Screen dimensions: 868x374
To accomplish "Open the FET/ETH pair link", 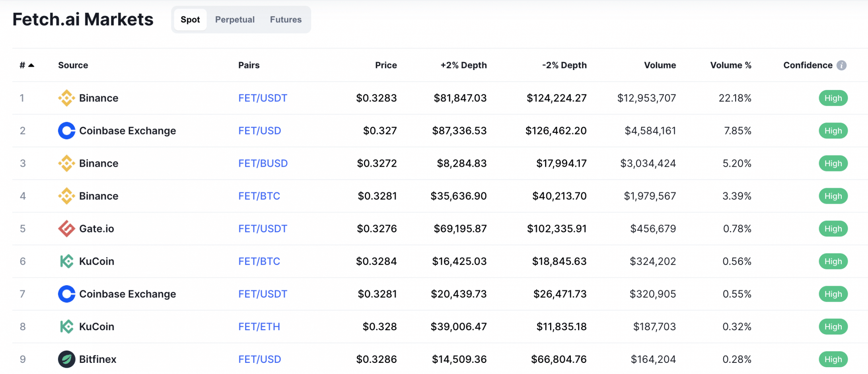I will tap(259, 326).
